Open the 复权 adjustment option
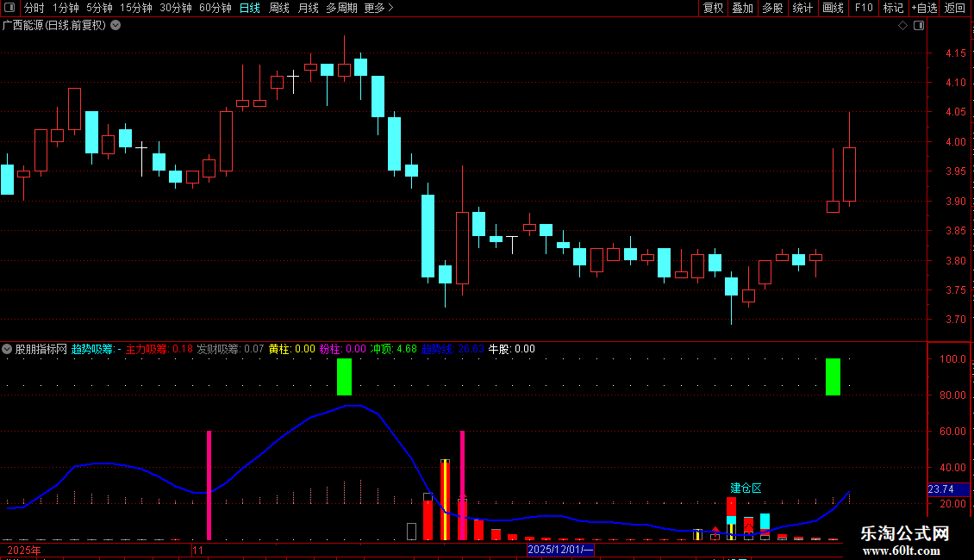 point(713,8)
